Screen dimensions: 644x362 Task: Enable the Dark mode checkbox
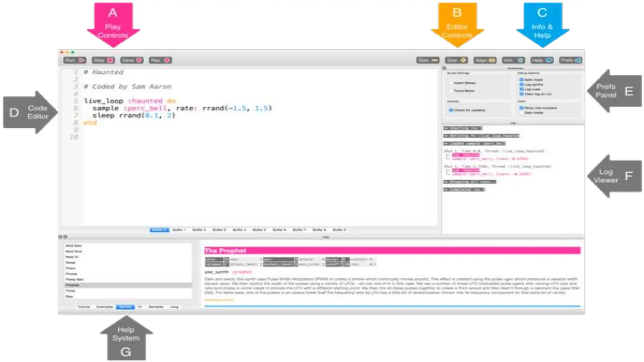[521, 112]
